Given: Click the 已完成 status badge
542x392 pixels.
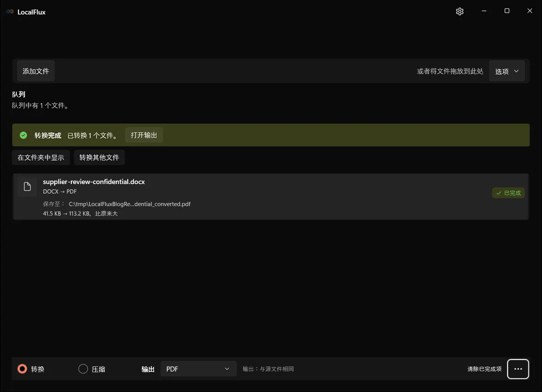Looking at the screenshot, I should (508, 193).
